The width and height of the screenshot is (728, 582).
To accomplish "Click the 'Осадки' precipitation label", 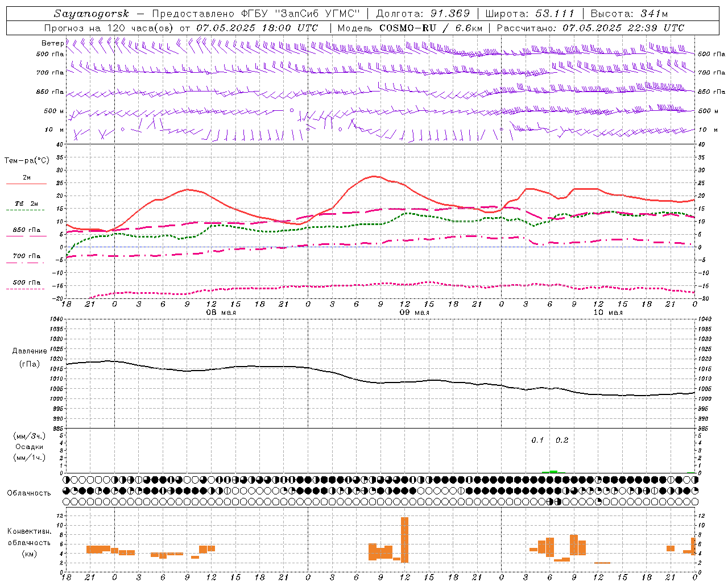I will (x=30, y=447).
